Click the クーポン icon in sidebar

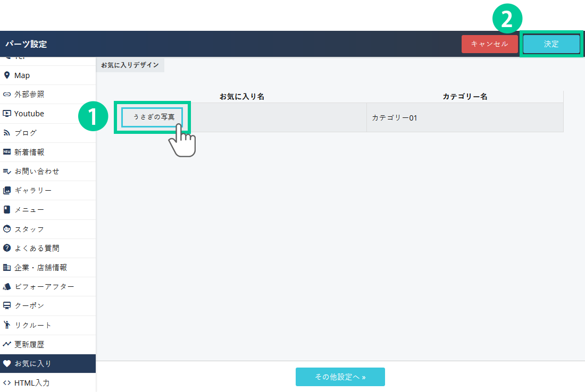[x=7, y=305]
